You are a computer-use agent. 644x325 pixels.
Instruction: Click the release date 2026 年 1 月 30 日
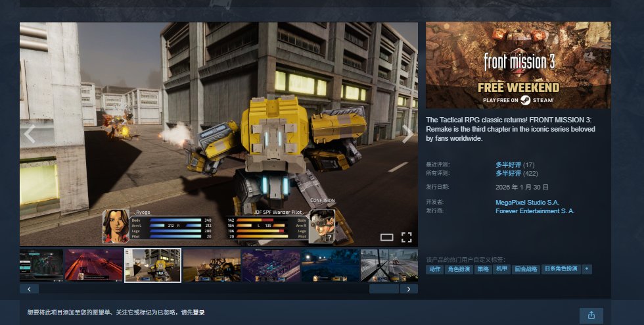522,187
